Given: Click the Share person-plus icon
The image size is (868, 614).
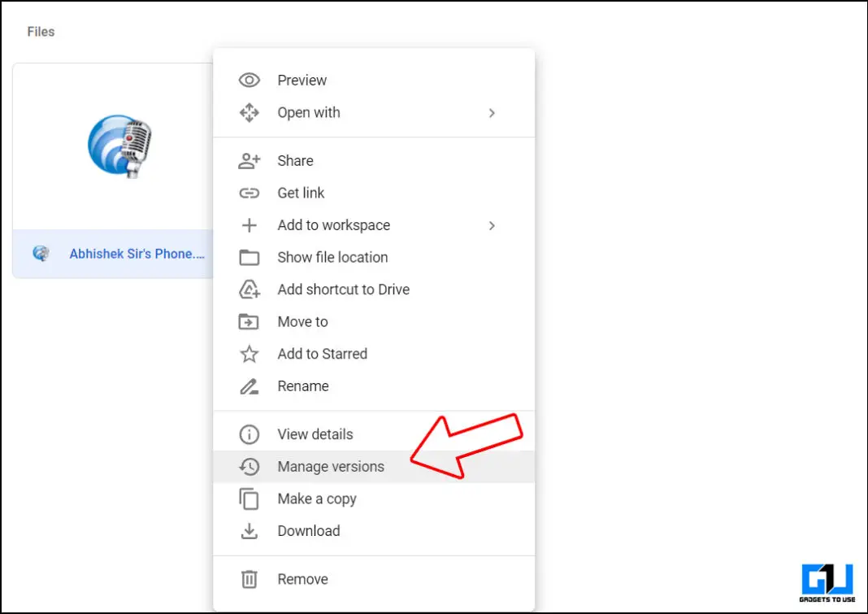Looking at the screenshot, I should pyautogui.click(x=249, y=161).
